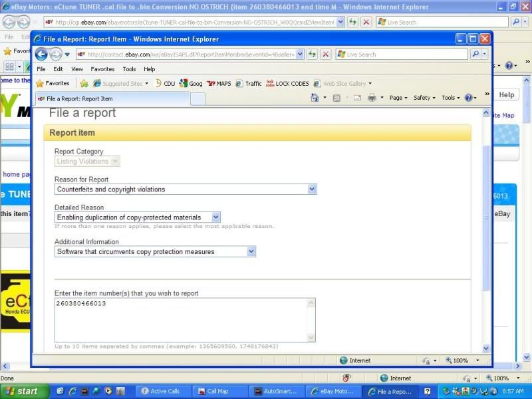Refresh the eBay Motors background window

click(353, 23)
